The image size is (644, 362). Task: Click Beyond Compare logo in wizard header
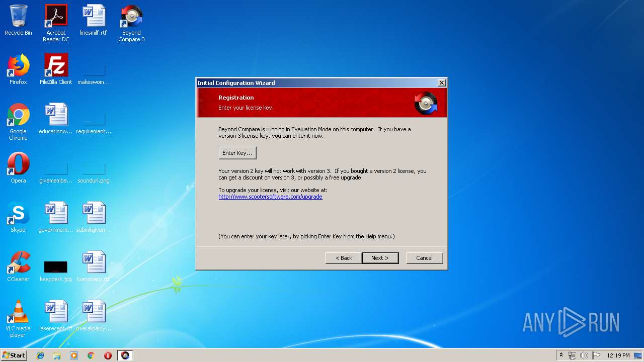click(x=426, y=103)
